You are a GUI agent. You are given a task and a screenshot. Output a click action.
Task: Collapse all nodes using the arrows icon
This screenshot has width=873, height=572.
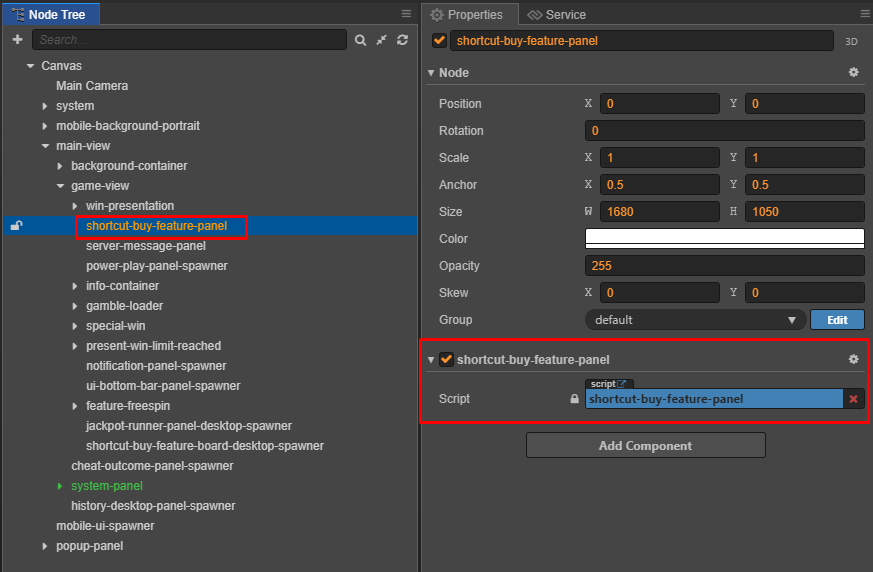[x=381, y=40]
